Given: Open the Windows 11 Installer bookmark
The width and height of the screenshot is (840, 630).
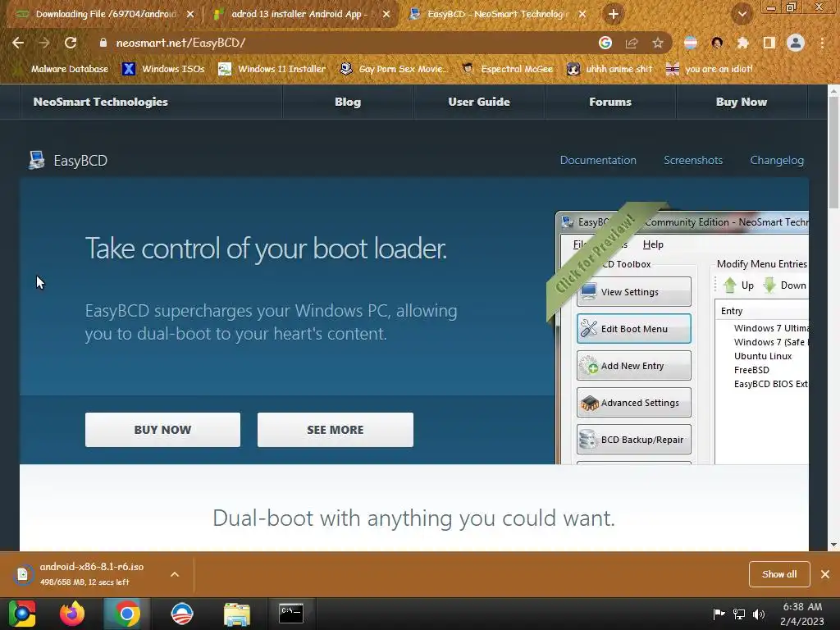Looking at the screenshot, I should (x=272, y=69).
